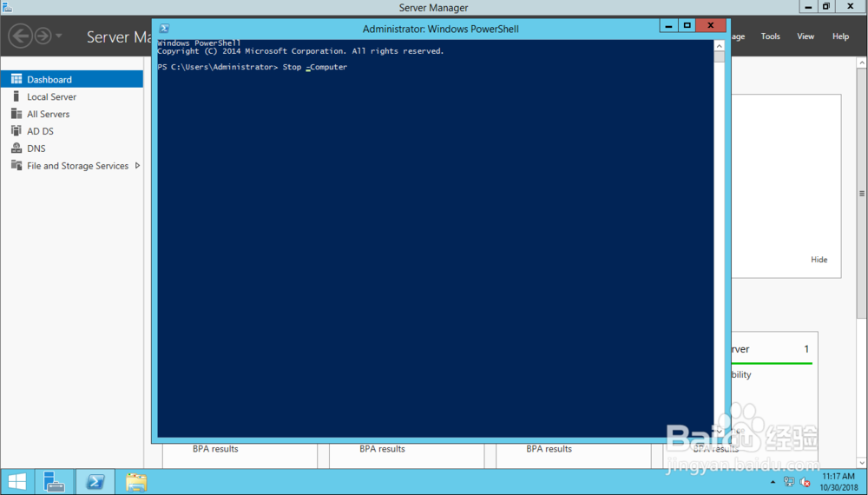
Task: Close the PowerShell window
Action: [x=711, y=25]
